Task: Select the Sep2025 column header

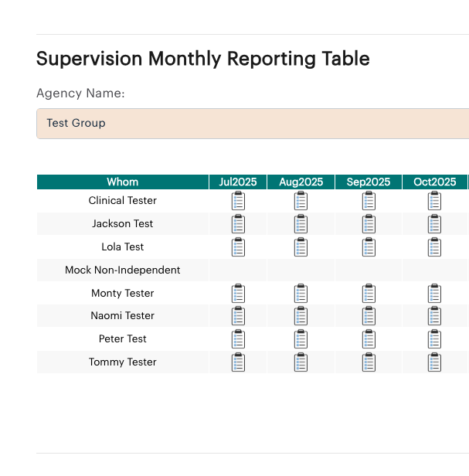Action: 369,182
